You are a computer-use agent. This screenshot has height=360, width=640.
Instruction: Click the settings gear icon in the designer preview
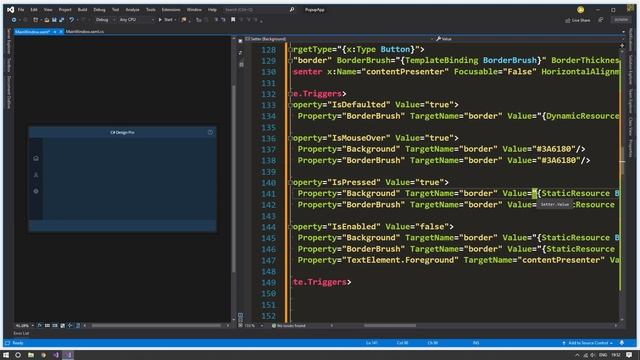[x=36, y=191]
